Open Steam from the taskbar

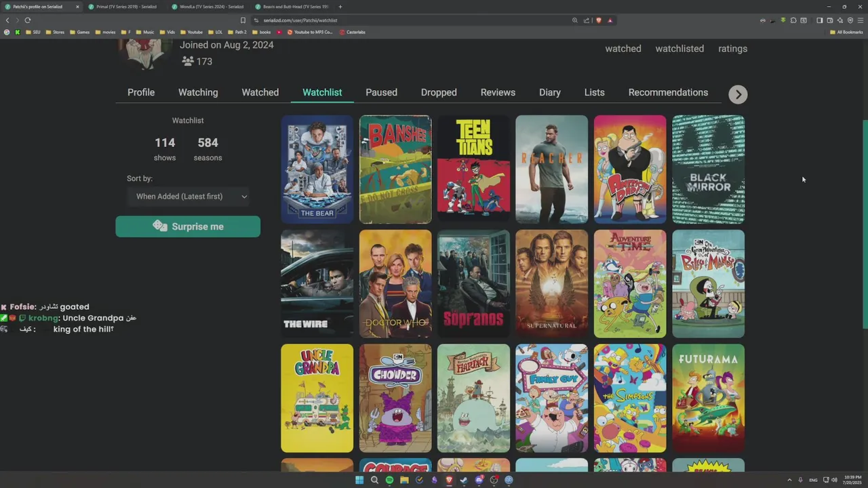[463, 480]
